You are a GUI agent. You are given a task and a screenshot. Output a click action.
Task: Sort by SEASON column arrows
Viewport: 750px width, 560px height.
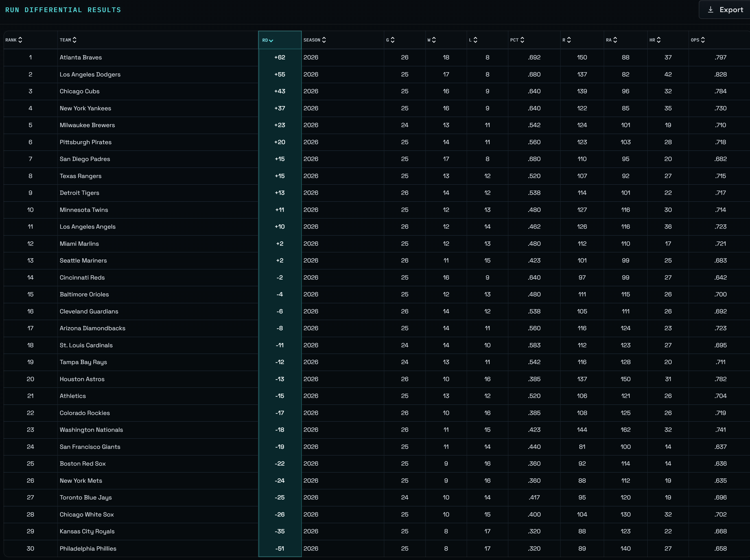pos(324,40)
